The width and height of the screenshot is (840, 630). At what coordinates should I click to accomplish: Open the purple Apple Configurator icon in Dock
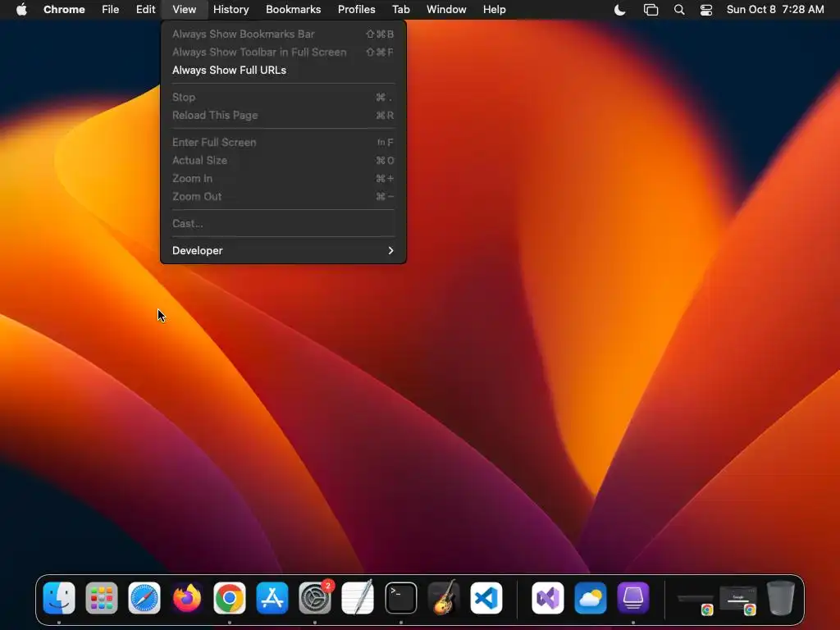(633, 598)
